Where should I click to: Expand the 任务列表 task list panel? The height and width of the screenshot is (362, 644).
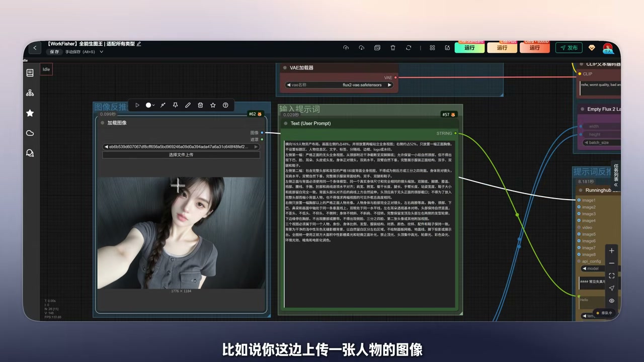(x=616, y=175)
